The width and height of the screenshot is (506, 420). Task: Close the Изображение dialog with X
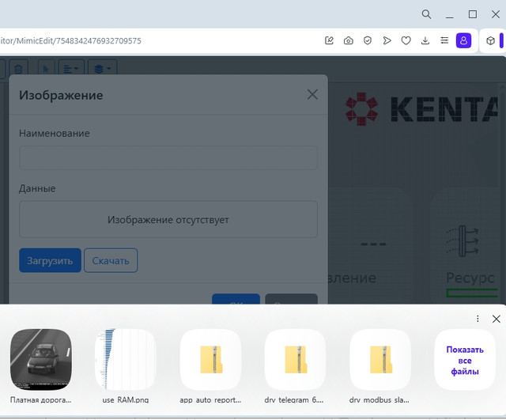coord(312,95)
